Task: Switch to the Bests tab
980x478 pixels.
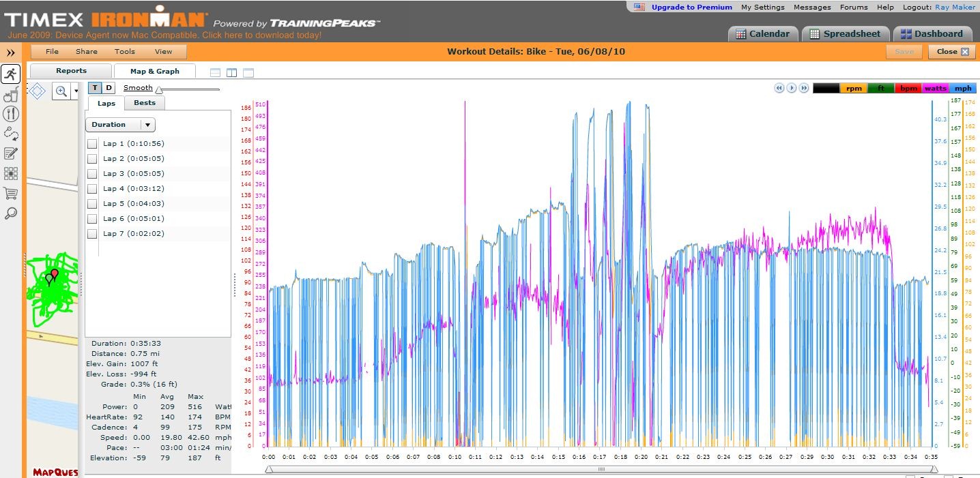Action: [x=145, y=103]
